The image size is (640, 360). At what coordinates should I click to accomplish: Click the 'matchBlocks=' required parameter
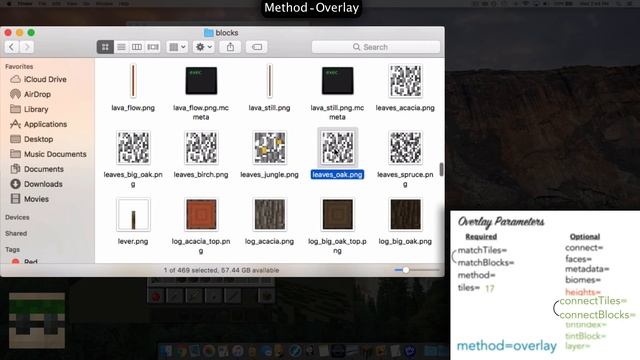tap(486, 262)
